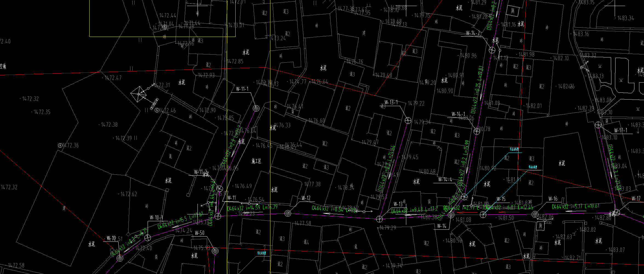This screenshot has height=274, width=644.
Task: Click the manhole symbol left of W-17-1
Action: (x=598, y=125)
